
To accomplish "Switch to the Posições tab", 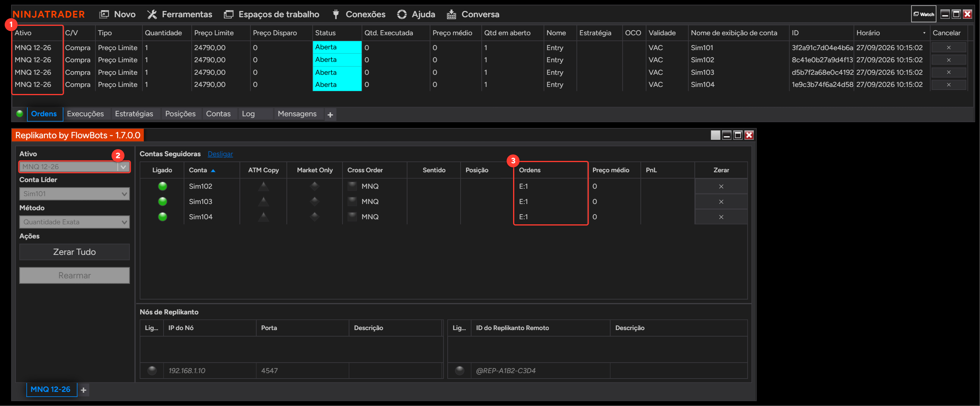I will coord(180,114).
